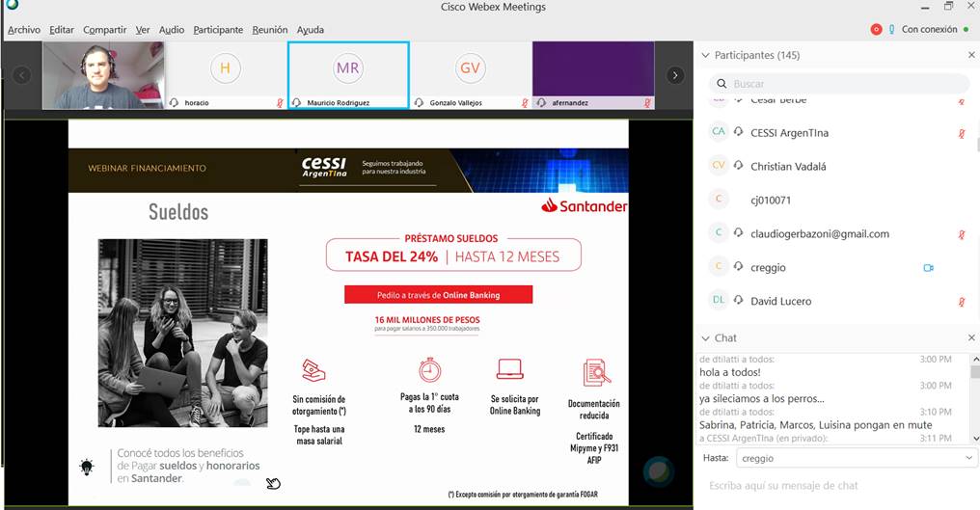Collapse the Participantes panel
This screenshot has width=980, height=510.
[x=706, y=55]
